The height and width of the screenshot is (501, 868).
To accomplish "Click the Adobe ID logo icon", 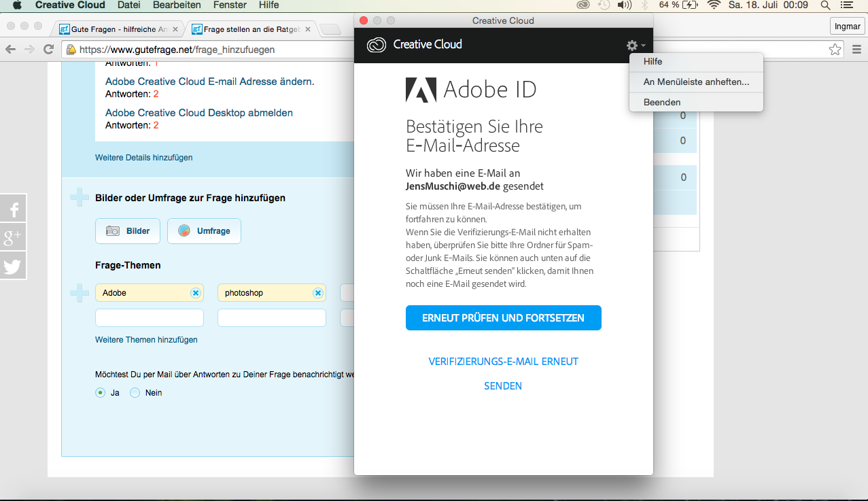I will point(421,90).
